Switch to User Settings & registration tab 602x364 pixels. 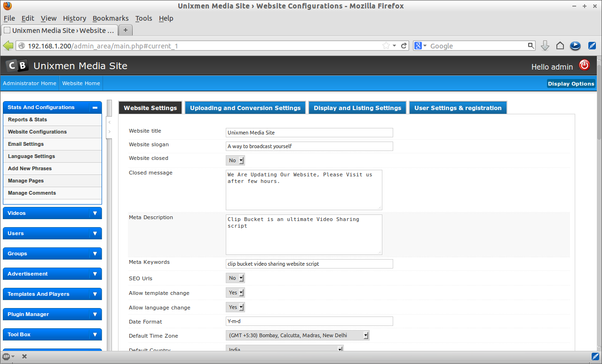click(458, 108)
